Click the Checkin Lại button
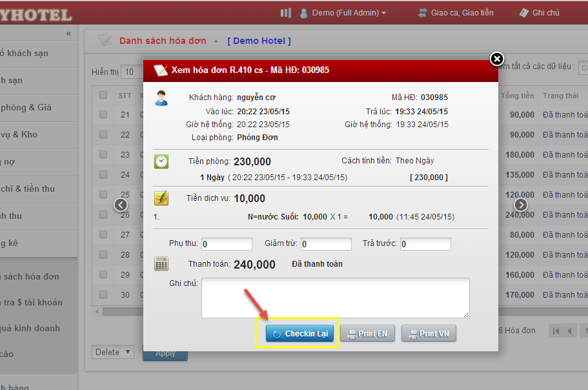 pos(300,334)
